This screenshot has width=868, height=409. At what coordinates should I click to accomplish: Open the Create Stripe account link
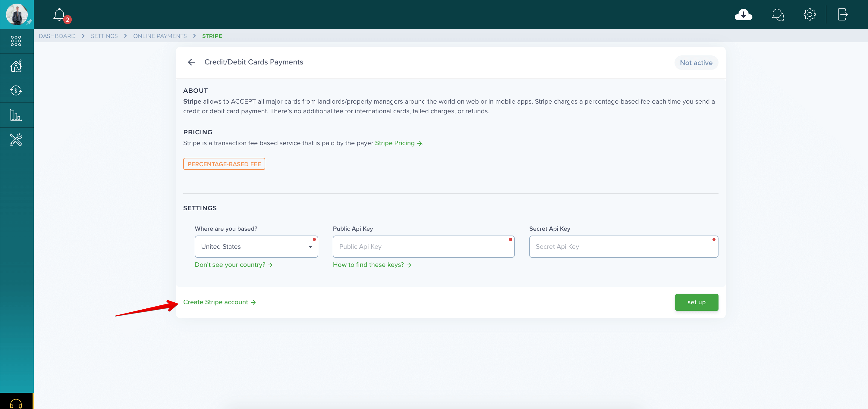219,302
